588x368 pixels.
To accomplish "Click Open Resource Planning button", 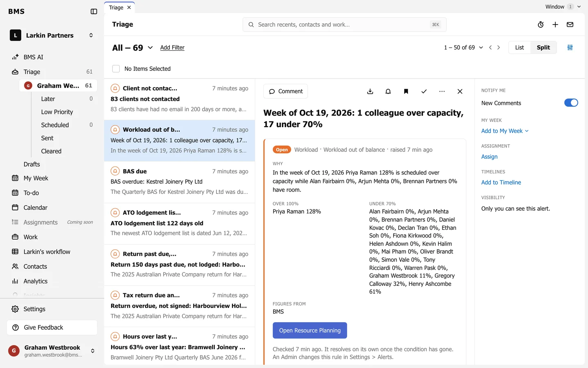I will pos(310,330).
